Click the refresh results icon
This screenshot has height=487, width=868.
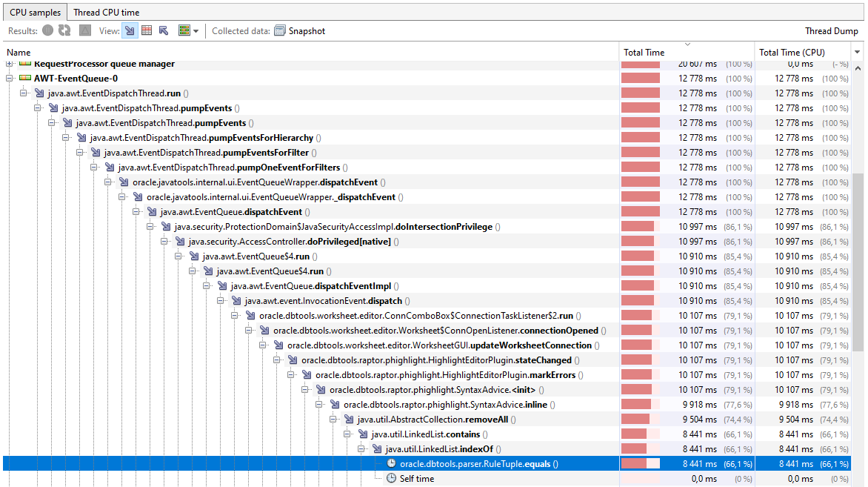[64, 30]
